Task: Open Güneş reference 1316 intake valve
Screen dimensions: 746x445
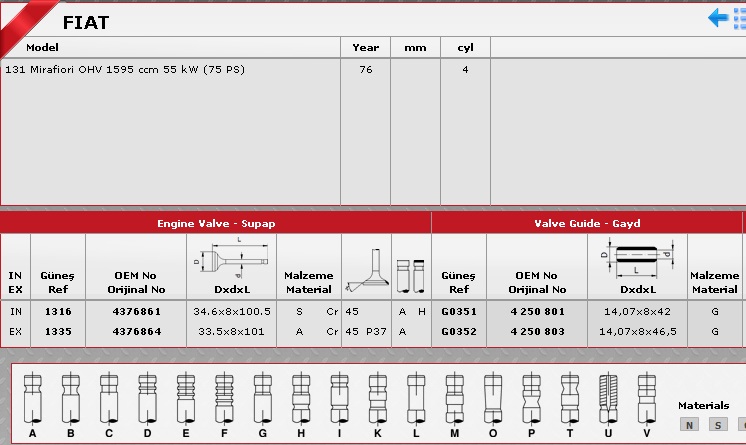Action: (x=57, y=312)
